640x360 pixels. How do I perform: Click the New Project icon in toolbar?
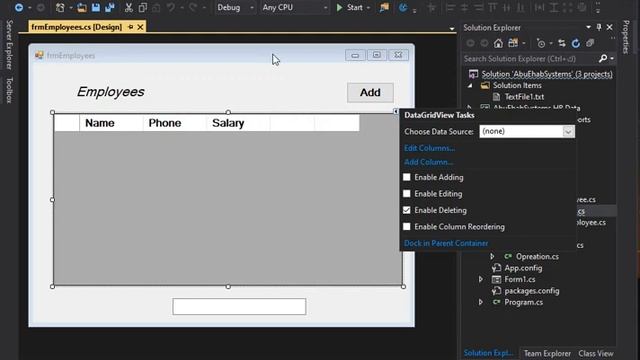click(x=60, y=7)
